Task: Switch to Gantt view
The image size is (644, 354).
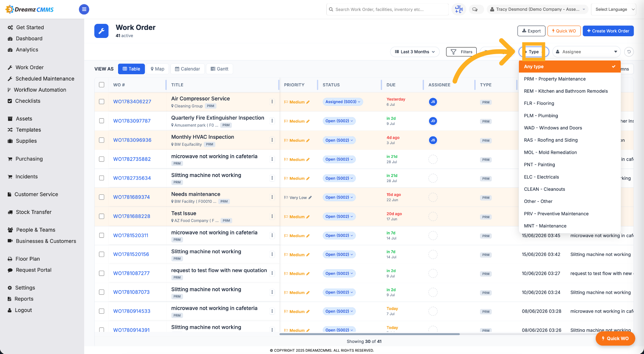Action: [x=219, y=69]
